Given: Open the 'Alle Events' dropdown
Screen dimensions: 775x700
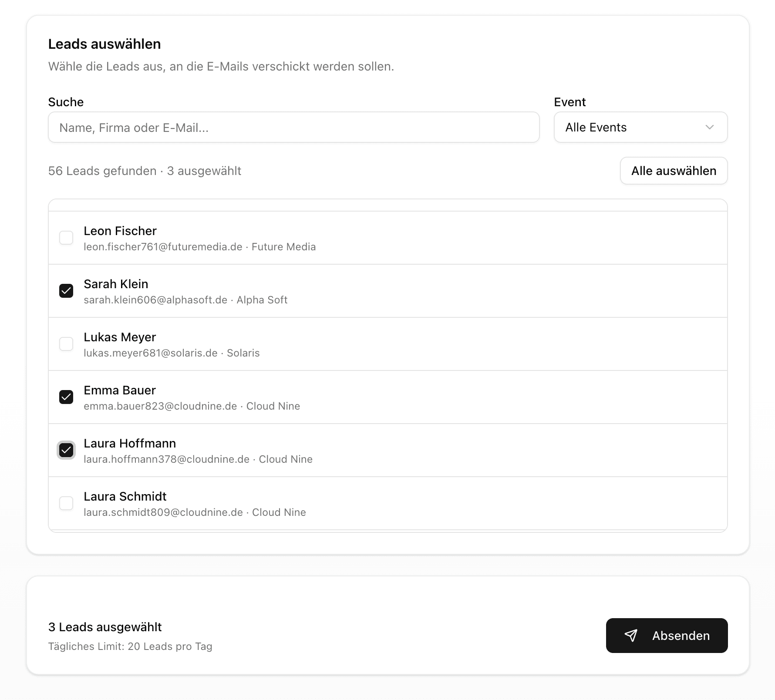Looking at the screenshot, I should tap(640, 127).
